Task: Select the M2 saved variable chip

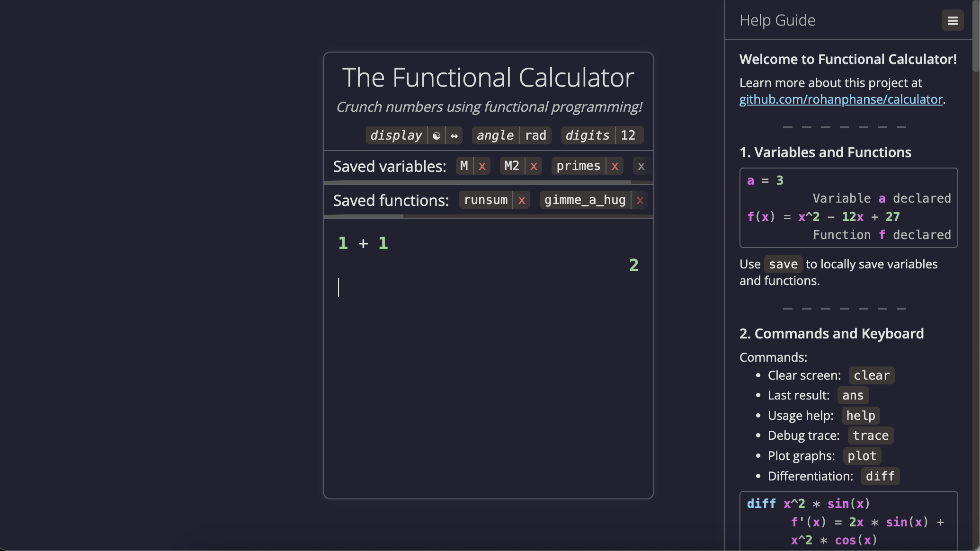Action: pos(512,166)
